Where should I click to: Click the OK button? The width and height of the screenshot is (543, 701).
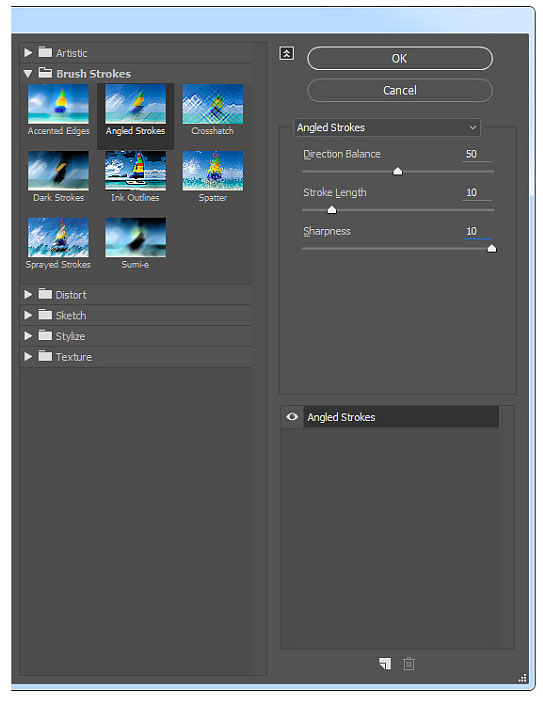(x=400, y=59)
